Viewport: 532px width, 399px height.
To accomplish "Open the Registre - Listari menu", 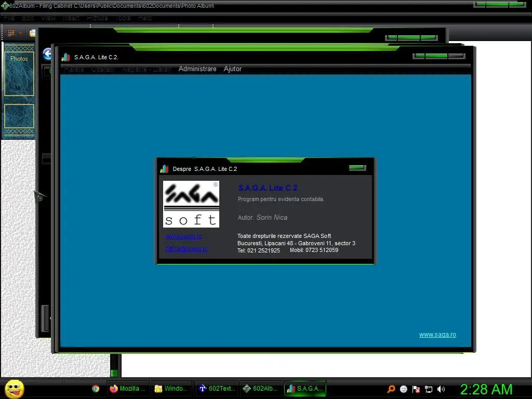I will (147, 69).
